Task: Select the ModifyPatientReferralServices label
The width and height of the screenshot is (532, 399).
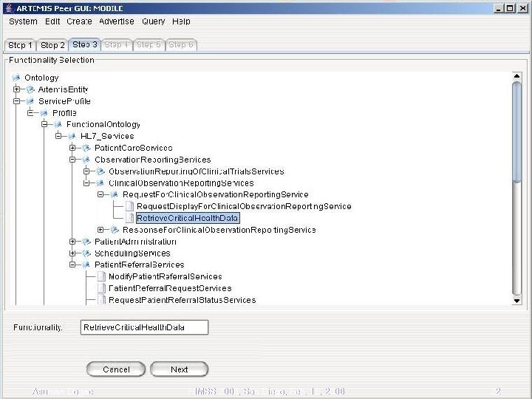Action: (166, 276)
